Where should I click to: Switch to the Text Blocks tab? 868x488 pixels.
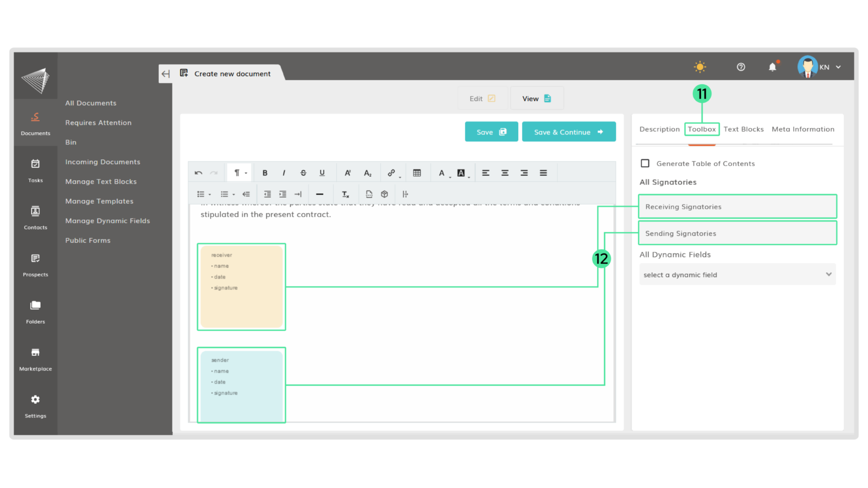pos(743,129)
